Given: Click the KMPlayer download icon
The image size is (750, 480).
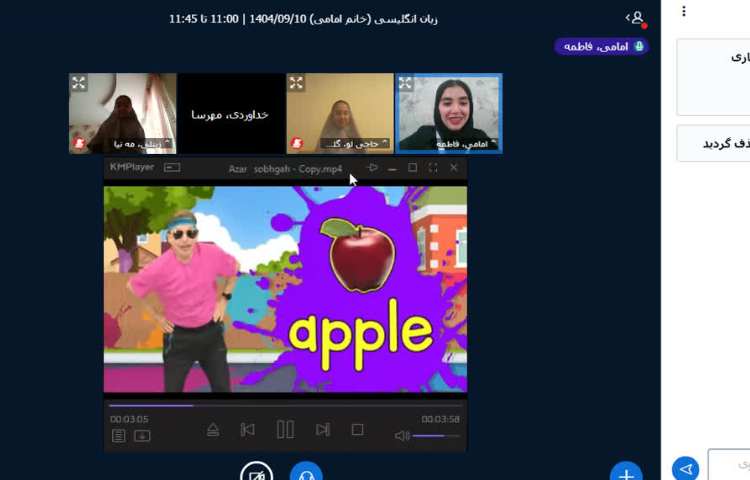Looking at the screenshot, I should (x=142, y=436).
